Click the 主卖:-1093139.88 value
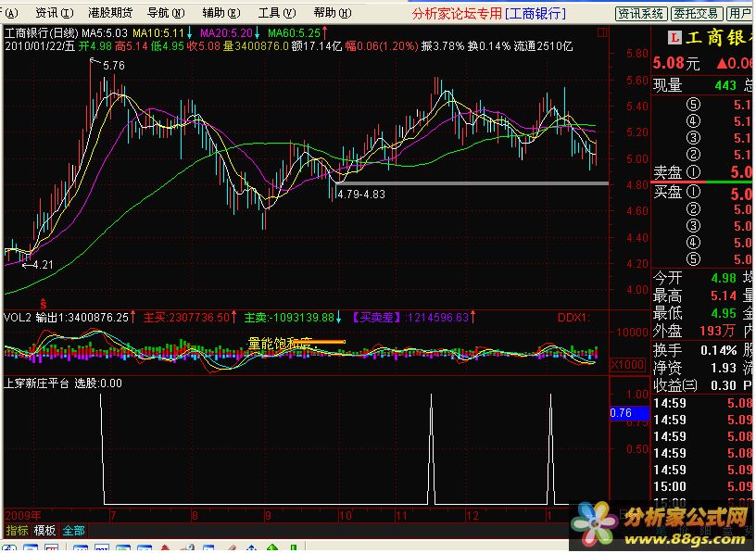 [289, 317]
